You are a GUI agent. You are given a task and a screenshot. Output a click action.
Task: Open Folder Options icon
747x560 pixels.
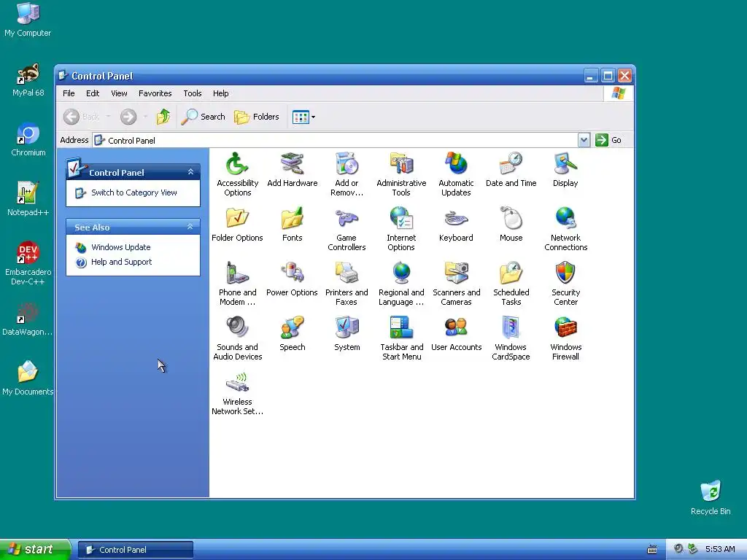(x=237, y=224)
